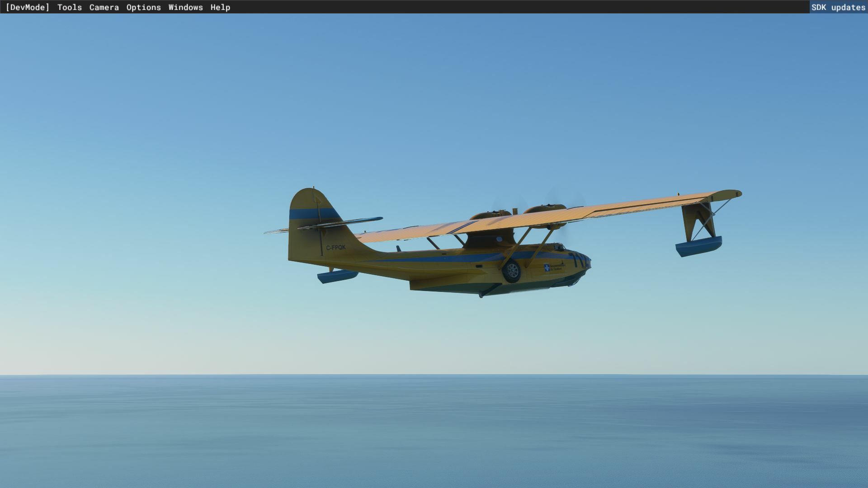The image size is (868, 488).
Task: Click the round blister window below the wing
Action: [x=499, y=239]
